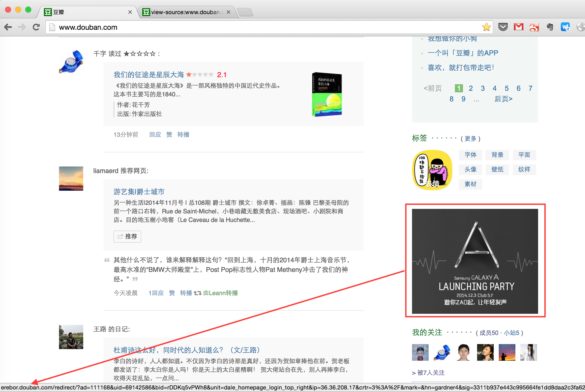Open the Pocket extension icon
The image size is (585, 392).
click(503, 27)
